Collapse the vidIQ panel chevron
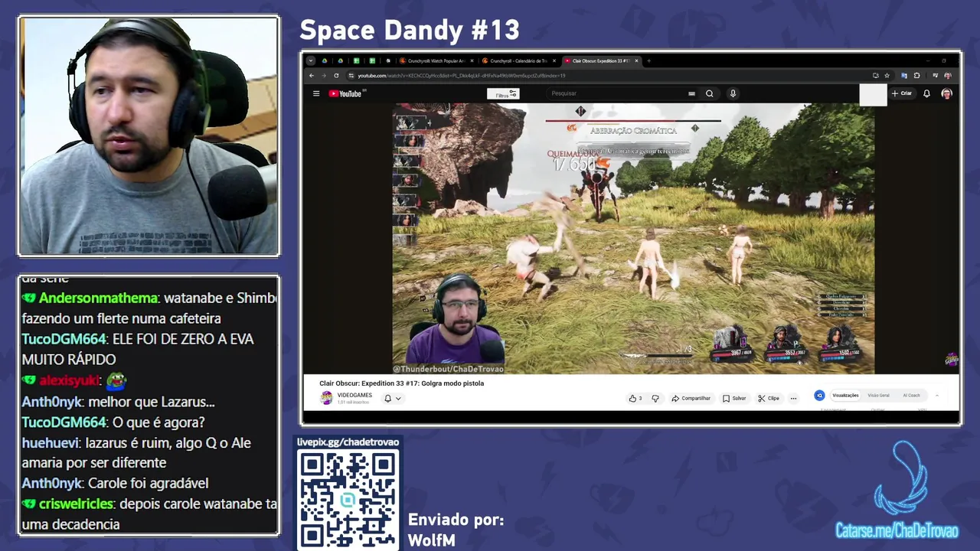This screenshot has width=980, height=551. pos(937,396)
